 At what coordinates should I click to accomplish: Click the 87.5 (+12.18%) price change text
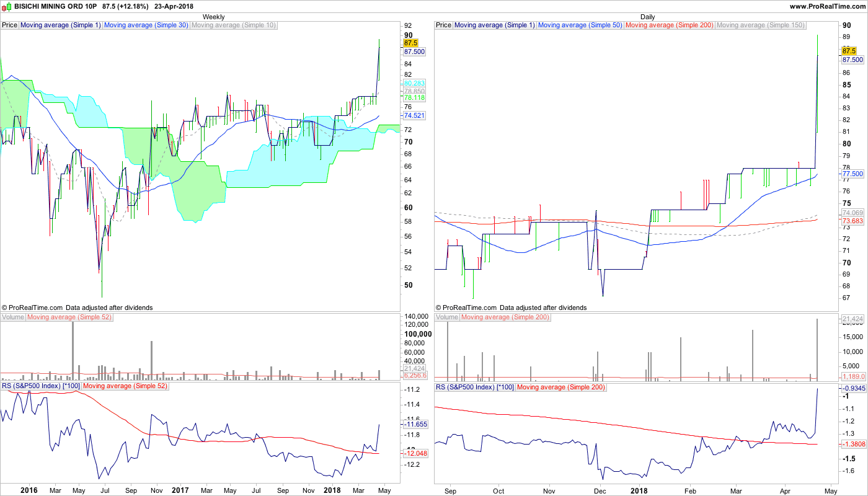pos(126,6)
